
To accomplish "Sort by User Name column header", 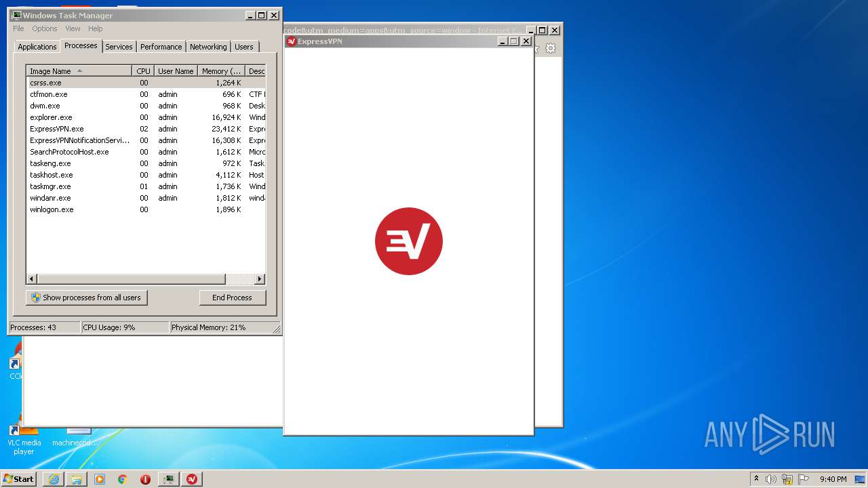I will (x=176, y=71).
